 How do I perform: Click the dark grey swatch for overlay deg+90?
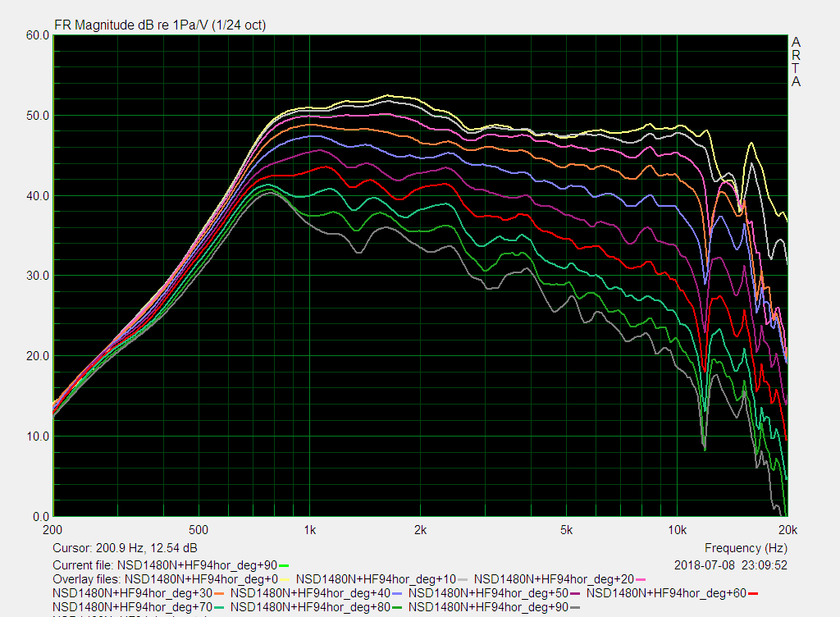575,608
